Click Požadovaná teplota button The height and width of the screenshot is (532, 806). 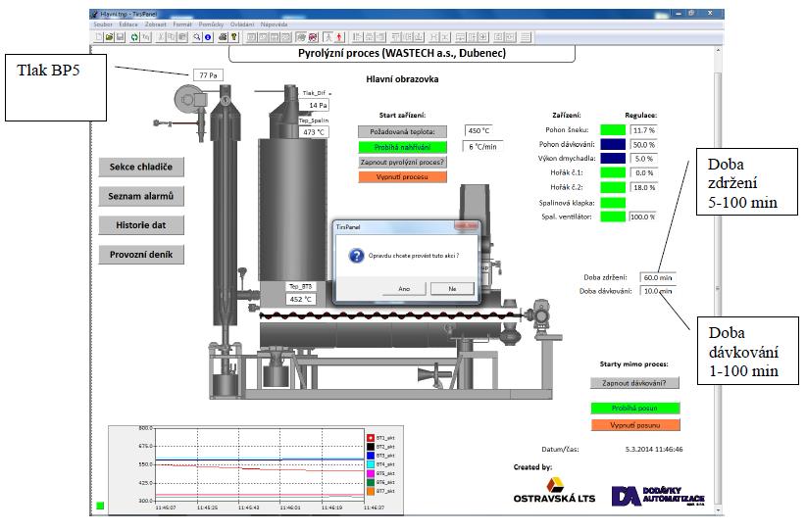402,132
